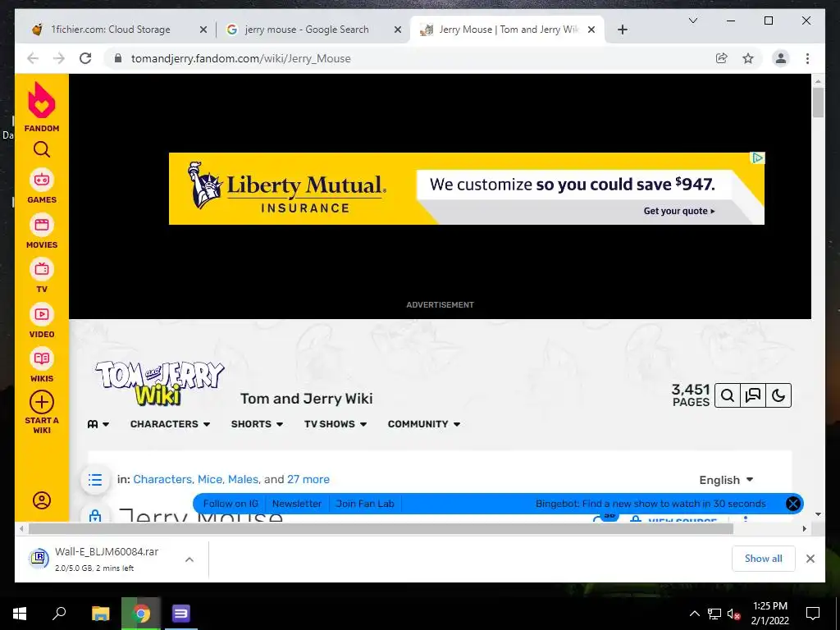
Task: Open Windows taskbar search
Action: [x=59, y=614]
